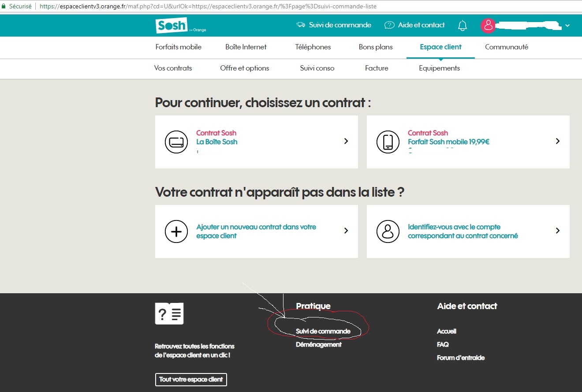Click the plus icon to add a contract

pyautogui.click(x=176, y=231)
